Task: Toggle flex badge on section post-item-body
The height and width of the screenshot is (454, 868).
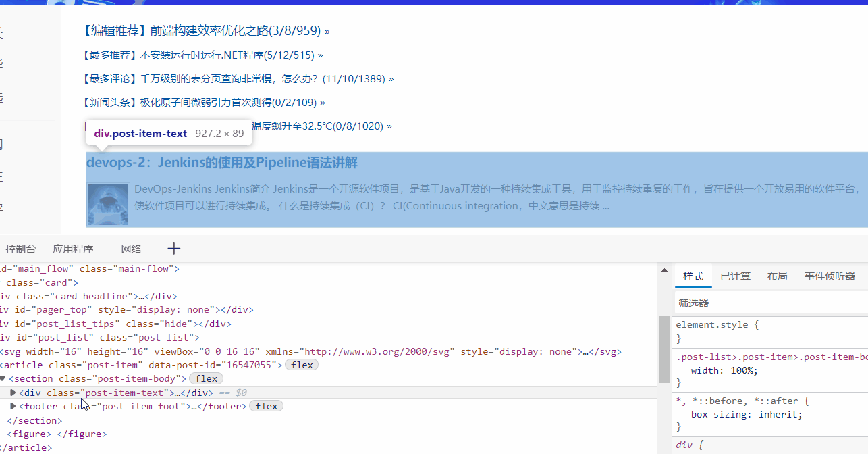Action: (206, 378)
